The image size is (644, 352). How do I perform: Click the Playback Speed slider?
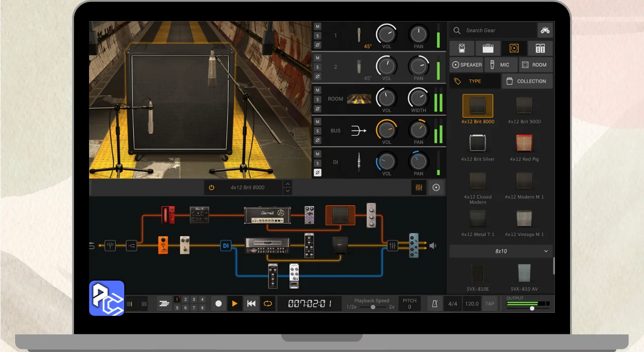click(372, 307)
